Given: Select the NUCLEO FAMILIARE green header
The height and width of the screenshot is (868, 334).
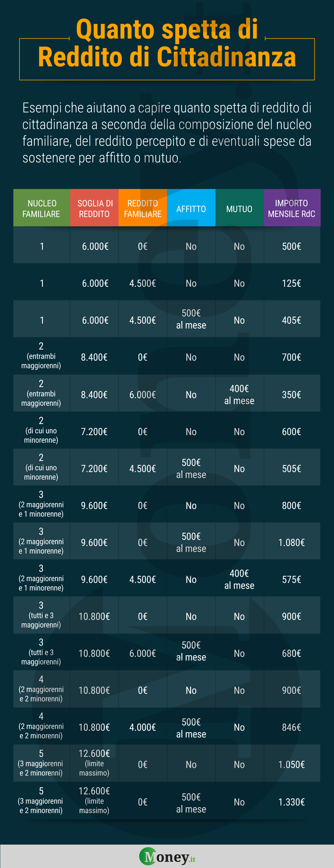Looking at the screenshot, I should click(41, 208).
